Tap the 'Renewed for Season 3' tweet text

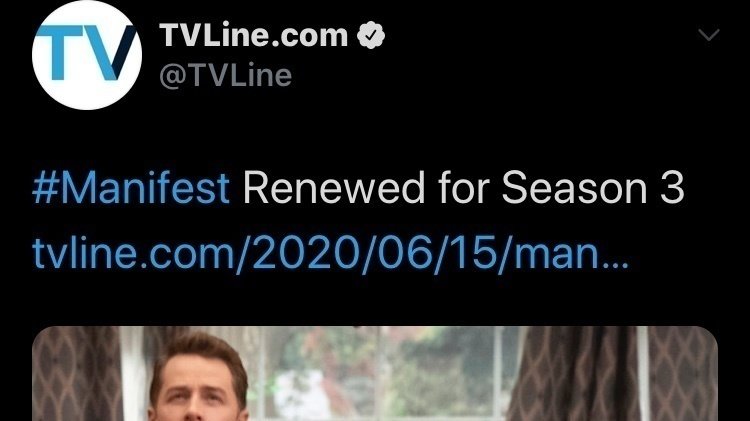pyautogui.click(x=463, y=188)
